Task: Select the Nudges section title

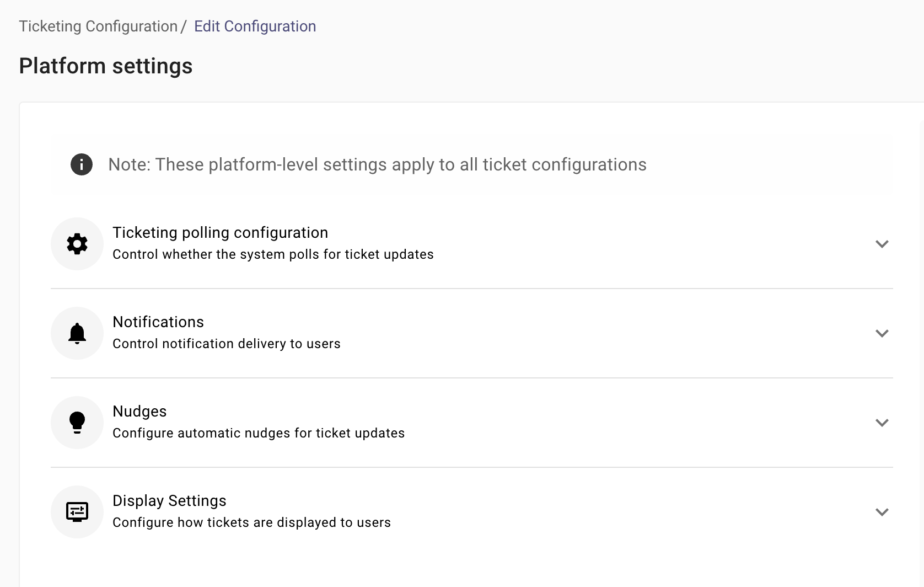Action: (139, 412)
